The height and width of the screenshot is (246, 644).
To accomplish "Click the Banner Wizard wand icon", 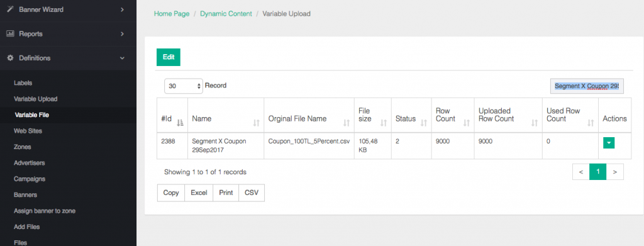I will coord(10,9).
